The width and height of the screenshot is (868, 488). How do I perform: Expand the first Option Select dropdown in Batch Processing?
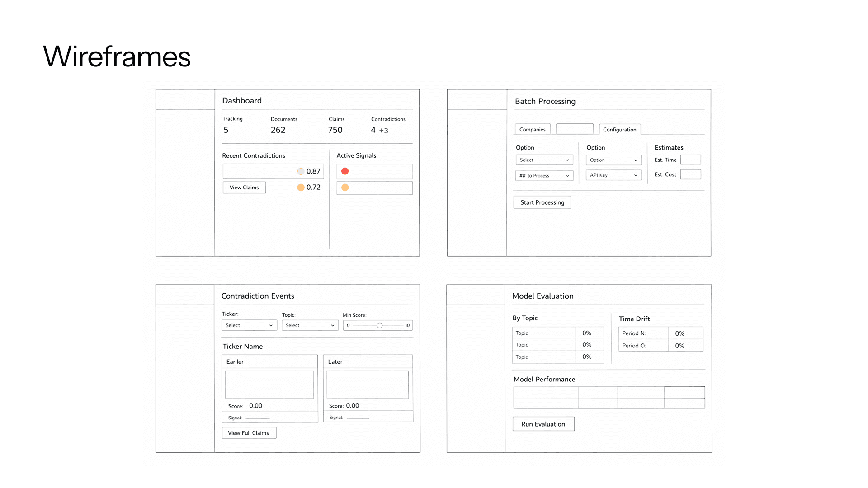click(544, 160)
